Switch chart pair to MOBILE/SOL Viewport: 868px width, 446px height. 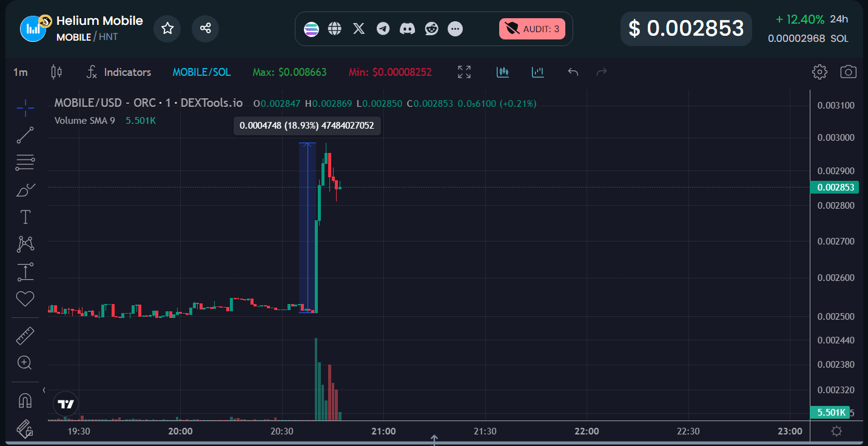point(201,72)
